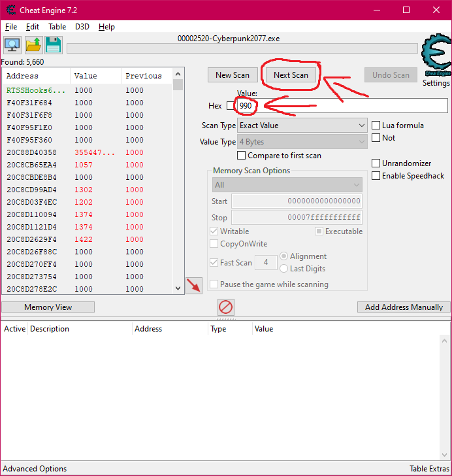The image size is (452, 476).
Task: Click the red circle clear-list icon
Action: point(226,307)
